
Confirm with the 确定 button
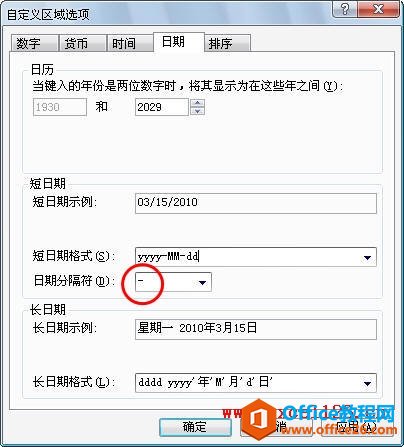coord(195,427)
